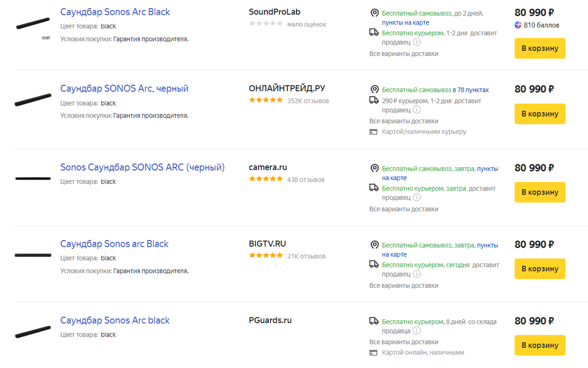Open pickup in 78 пунктах link
Viewport: 588px width, 368px height.
(x=470, y=90)
